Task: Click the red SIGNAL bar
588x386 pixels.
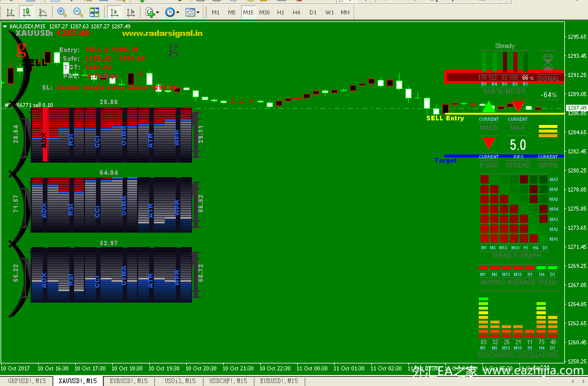Action: [504, 78]
